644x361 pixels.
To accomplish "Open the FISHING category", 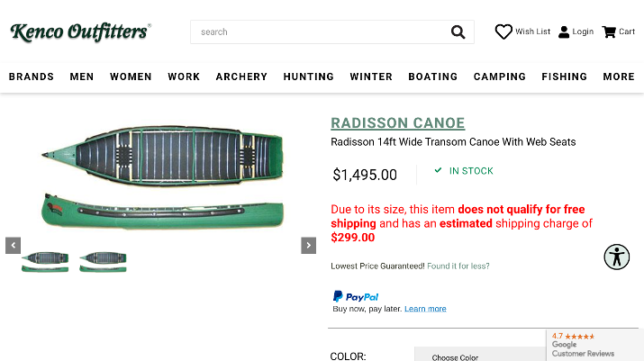I will 565,77.
